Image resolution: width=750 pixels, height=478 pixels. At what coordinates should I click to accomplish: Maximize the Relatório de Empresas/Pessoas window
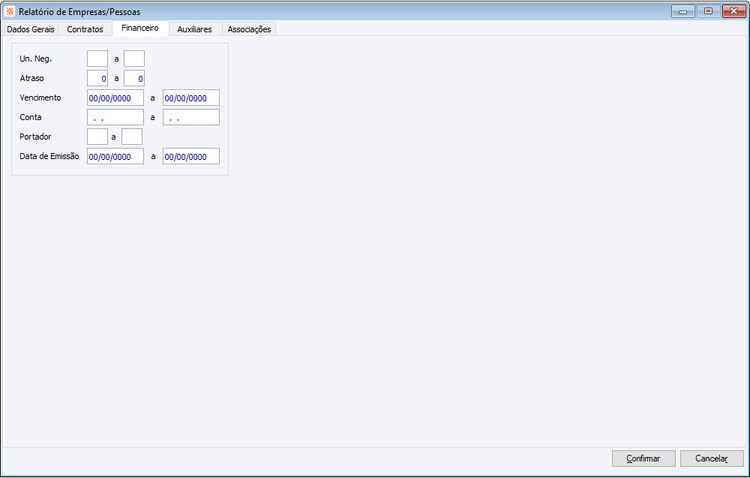coord(708,11)
